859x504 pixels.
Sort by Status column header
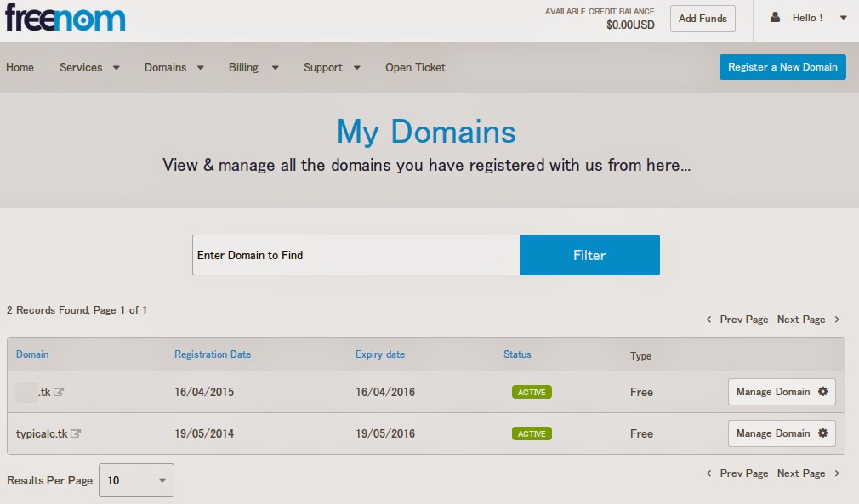517,354
